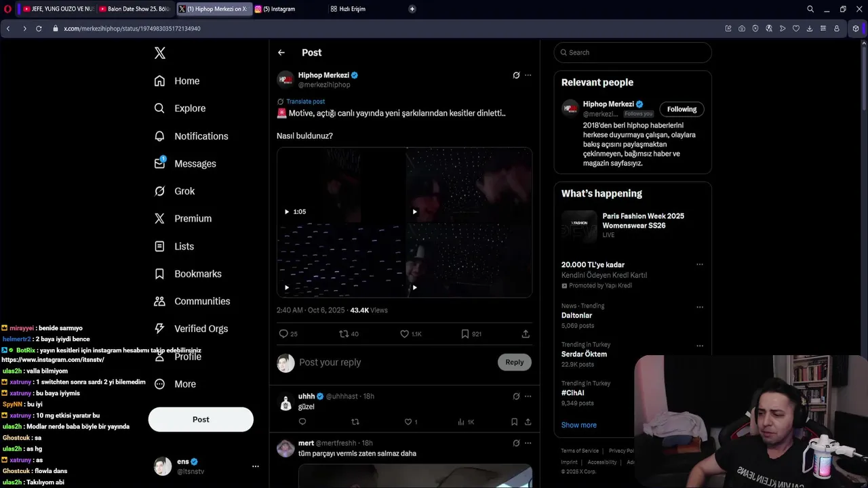
Task: Open Grok in the sidebar
Action: (x=174, y=191)
